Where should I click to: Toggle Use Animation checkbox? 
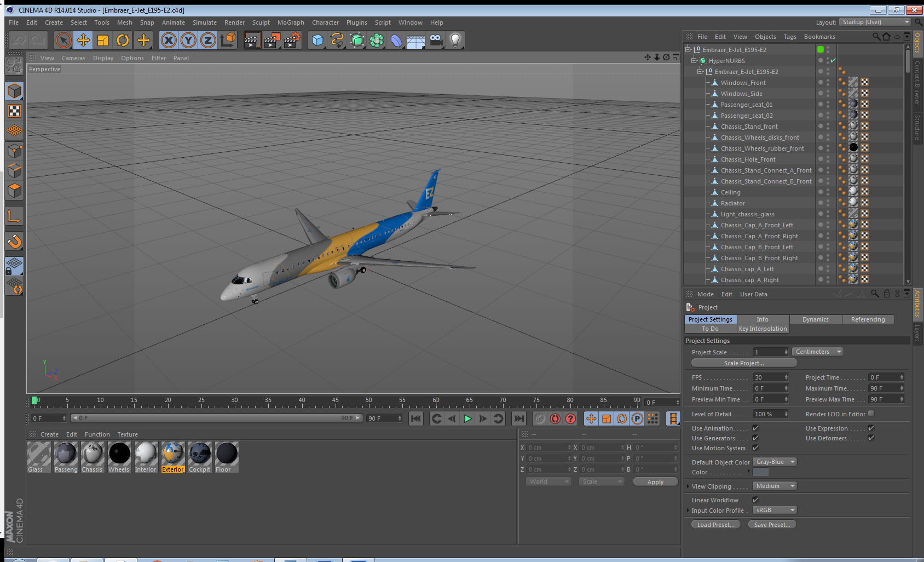click(755, 428)
